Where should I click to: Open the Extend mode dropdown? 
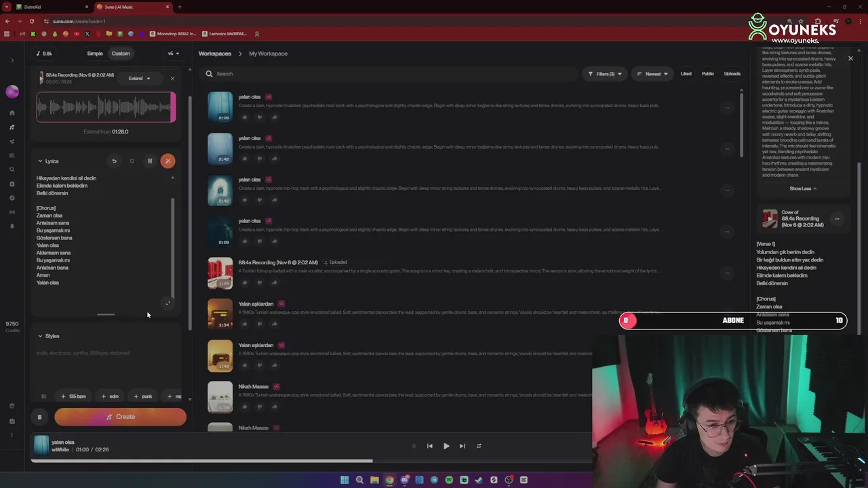point(140,79)
